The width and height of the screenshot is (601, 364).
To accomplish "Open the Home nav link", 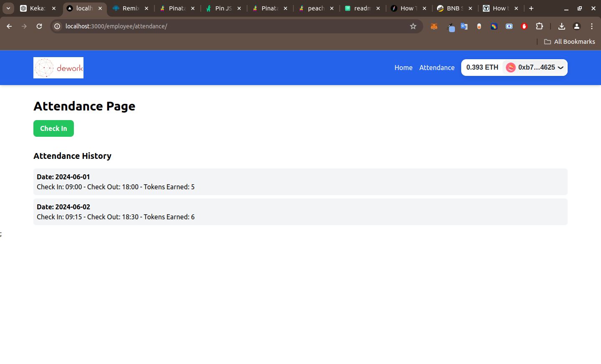I will click(404, 68).
